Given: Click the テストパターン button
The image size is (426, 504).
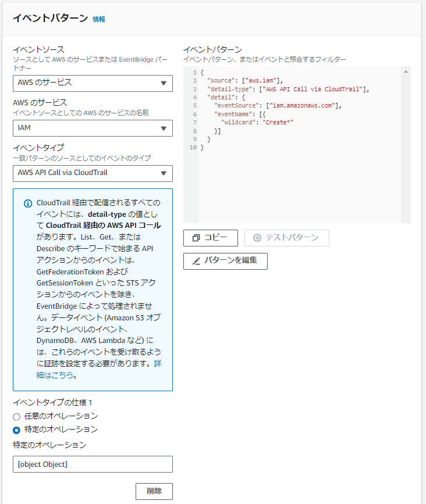Looking at the screenshot, I should click(x=286, y=238).
